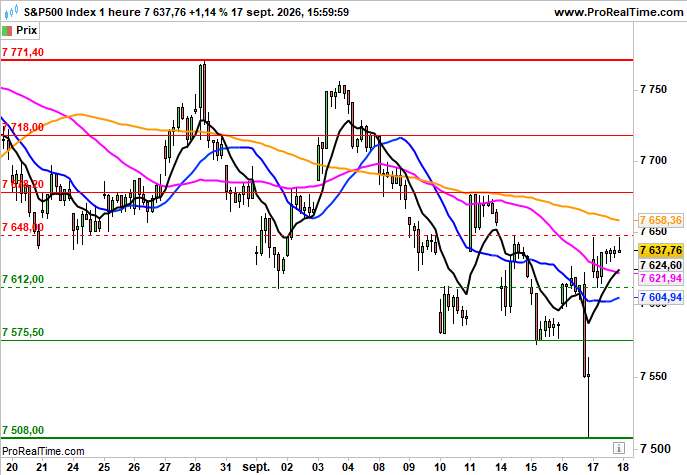
Task: Click the 17 date marker on time axis
Action: pyautogui.click(x=592, y=467)
